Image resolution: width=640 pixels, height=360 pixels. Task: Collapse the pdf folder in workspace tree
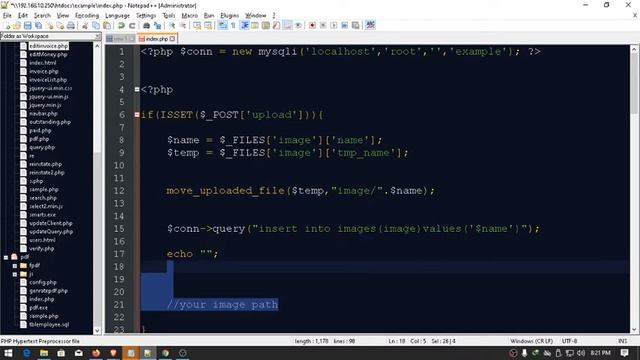coord(6,257)
